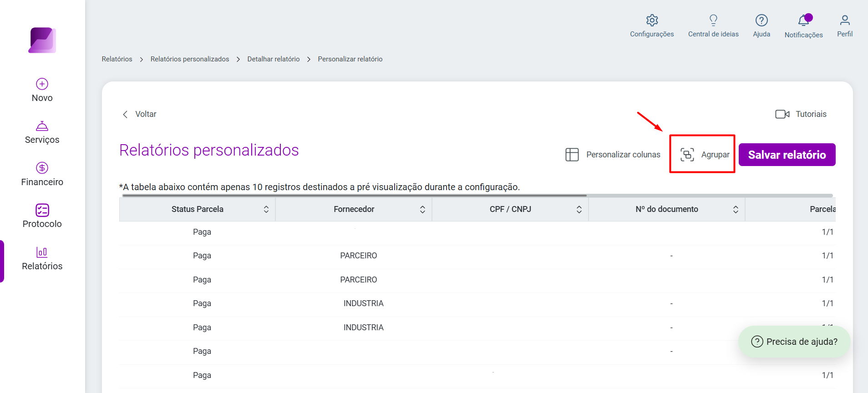Click CPF / CNPJ header text

click(511, 209)
